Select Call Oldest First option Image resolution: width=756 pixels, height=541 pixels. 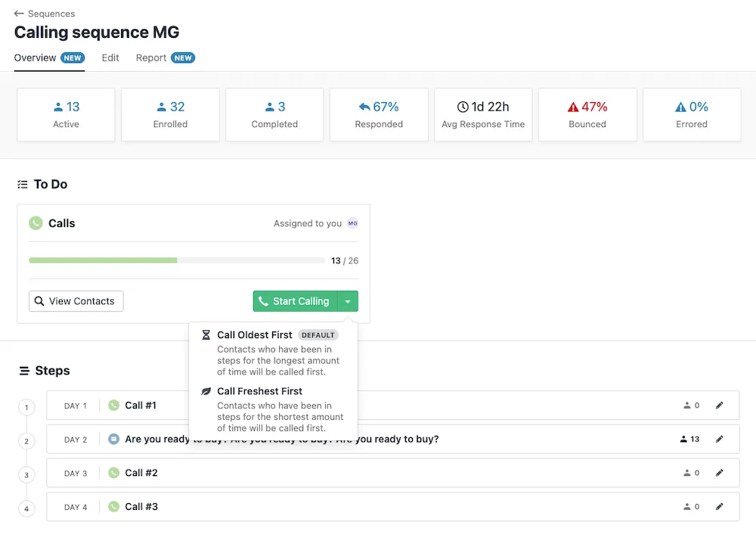coord(254,335)
